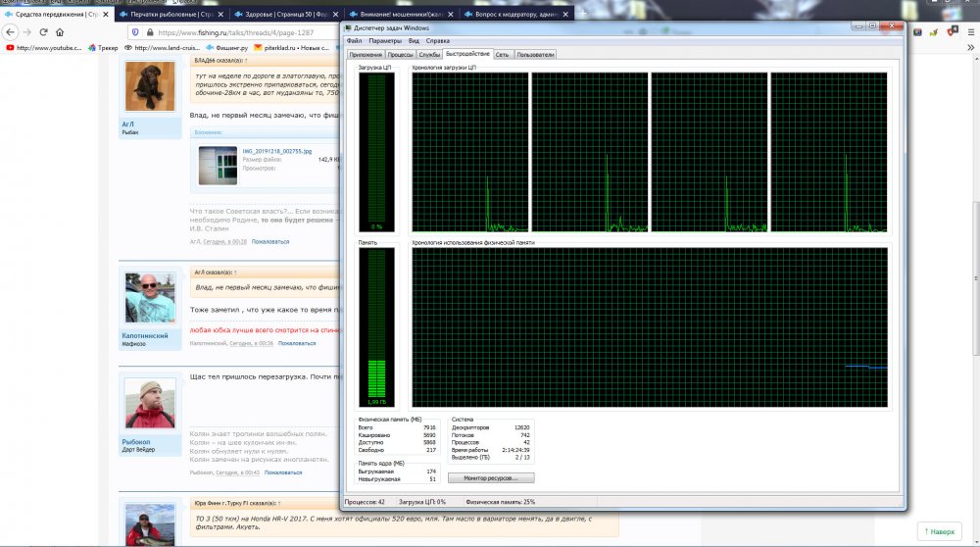The height and width of the screenshot is (547, 980).
Task: Maximize the Task Manager window
Action: [872, 25]
